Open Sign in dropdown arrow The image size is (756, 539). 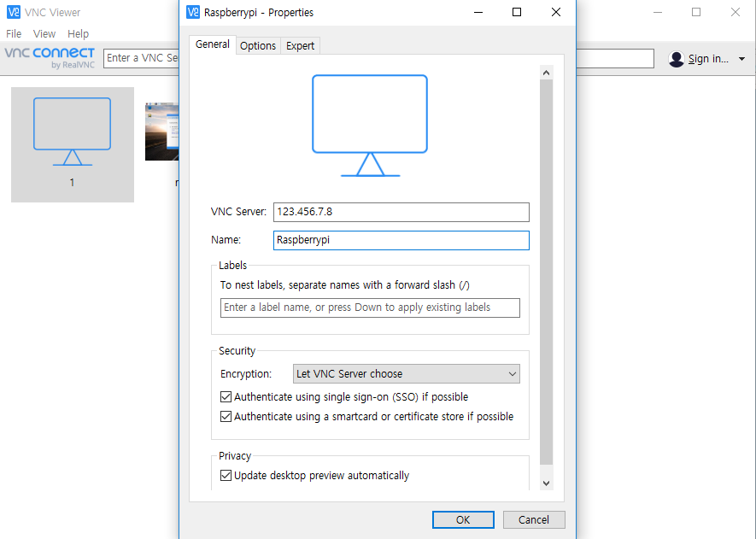point(741,59)
